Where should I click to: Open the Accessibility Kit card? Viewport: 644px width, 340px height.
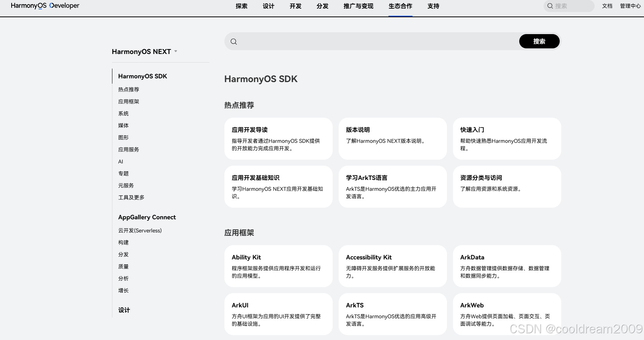[393, 266]
